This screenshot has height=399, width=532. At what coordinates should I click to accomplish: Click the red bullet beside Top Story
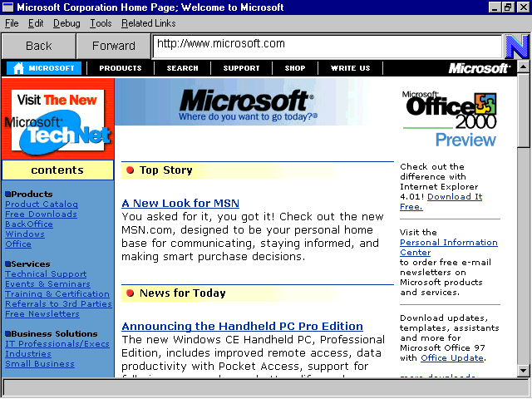pos(131,170)
